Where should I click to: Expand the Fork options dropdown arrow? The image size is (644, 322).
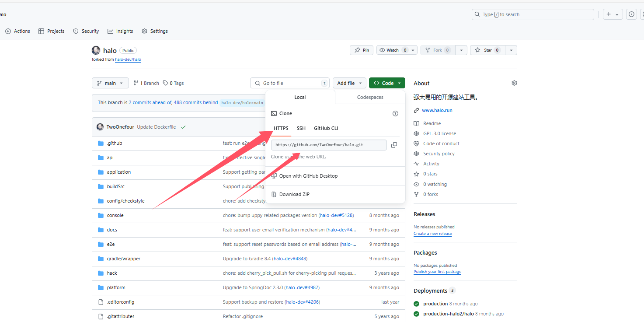click(x=461, y=50)
